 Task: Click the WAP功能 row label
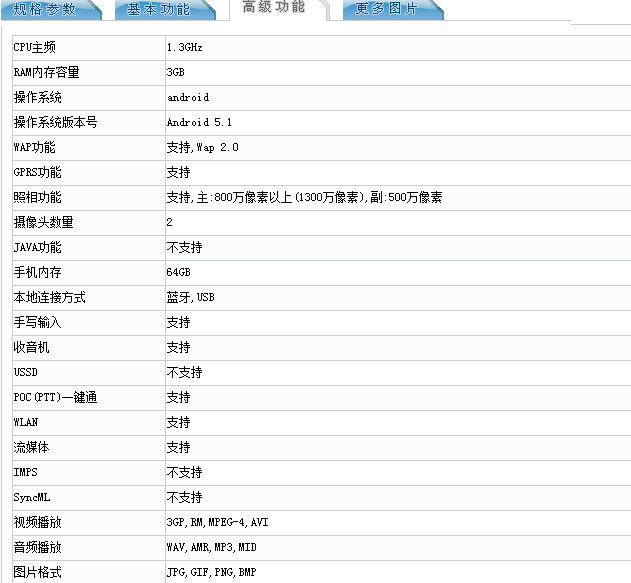pyautogui.click(x=34, y=147)
